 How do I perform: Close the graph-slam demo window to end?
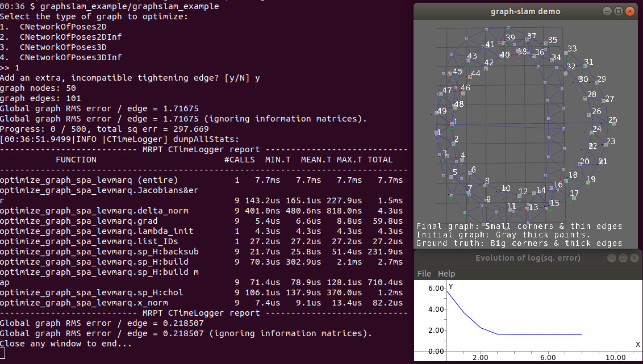(631, 11)
